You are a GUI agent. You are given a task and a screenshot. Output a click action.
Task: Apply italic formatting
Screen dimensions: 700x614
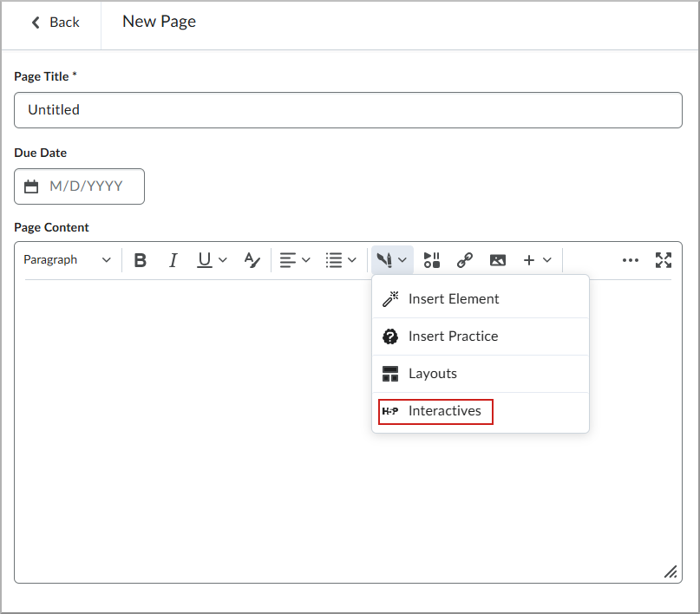173,259
